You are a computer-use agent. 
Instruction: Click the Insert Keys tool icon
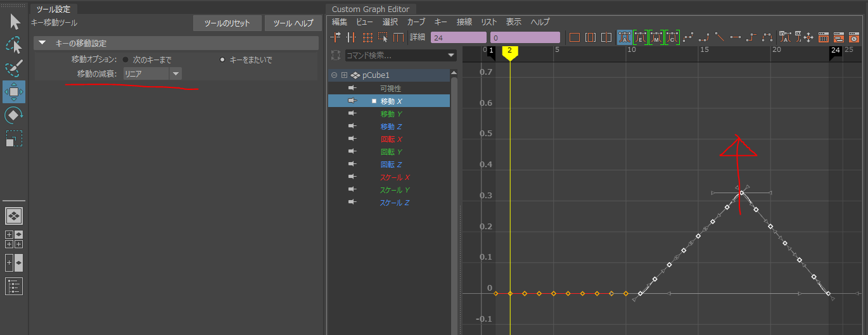coord(352,37)
